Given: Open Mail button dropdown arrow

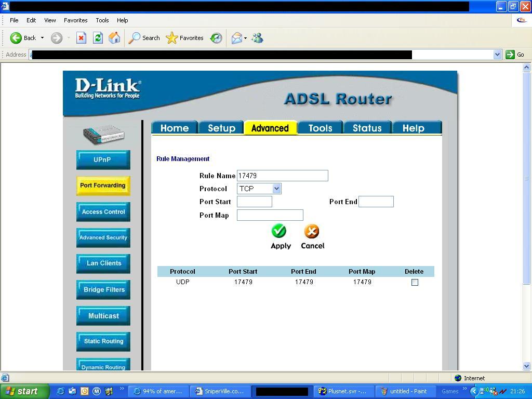Looking at the screenshot, I should (x=245, y=38).
